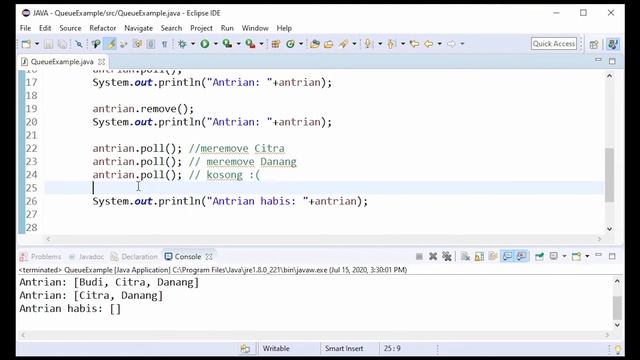Click the Search flashlight toolbar icon
Viewport: 640px width, 360px height.
344,44
